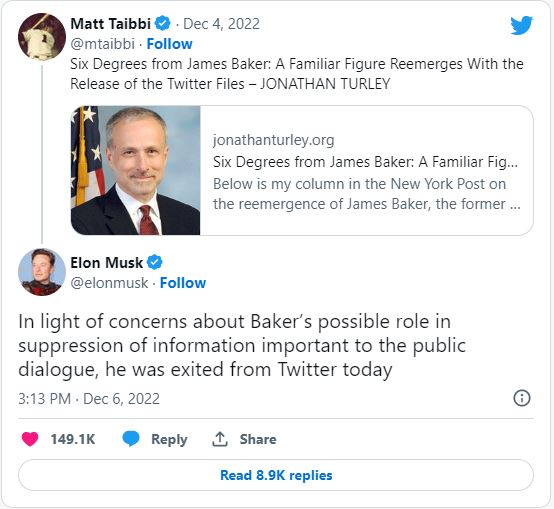Click the @elonmusk handle
The width and height of the screenshot is (554, 509).
point(109,283)
